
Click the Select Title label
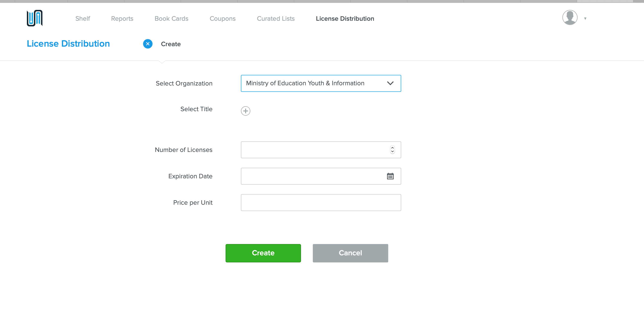click(196, 109)
